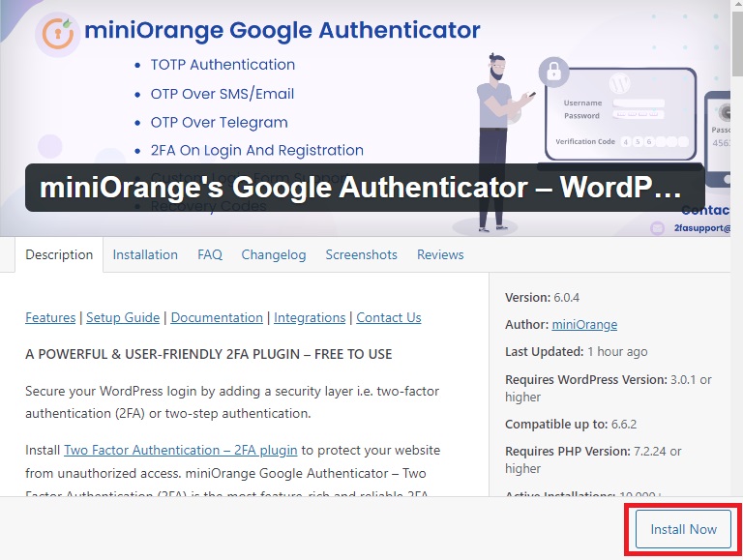Click the Last Updated: 1 hour ago text
The width and height of the screenshot is (743, 560).
tap(577, 352)
